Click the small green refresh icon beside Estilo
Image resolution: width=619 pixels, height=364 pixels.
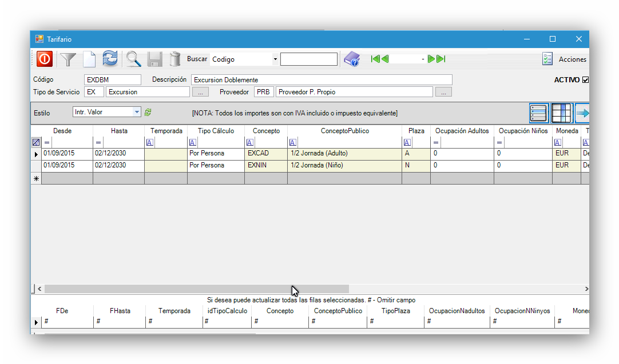click(148, 113)
